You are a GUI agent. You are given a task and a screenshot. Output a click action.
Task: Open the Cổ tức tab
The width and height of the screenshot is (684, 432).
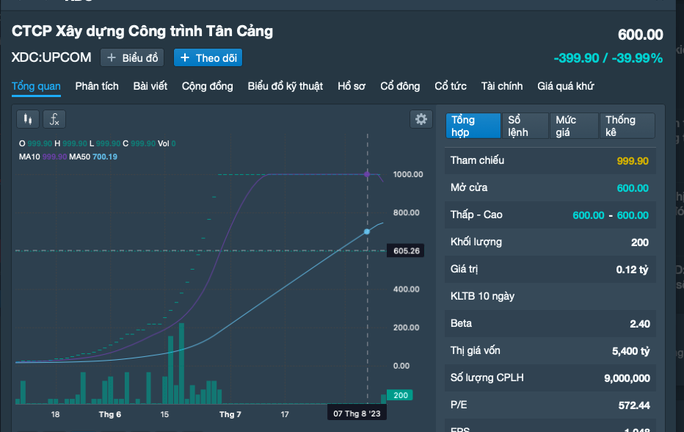click(450, 86)
